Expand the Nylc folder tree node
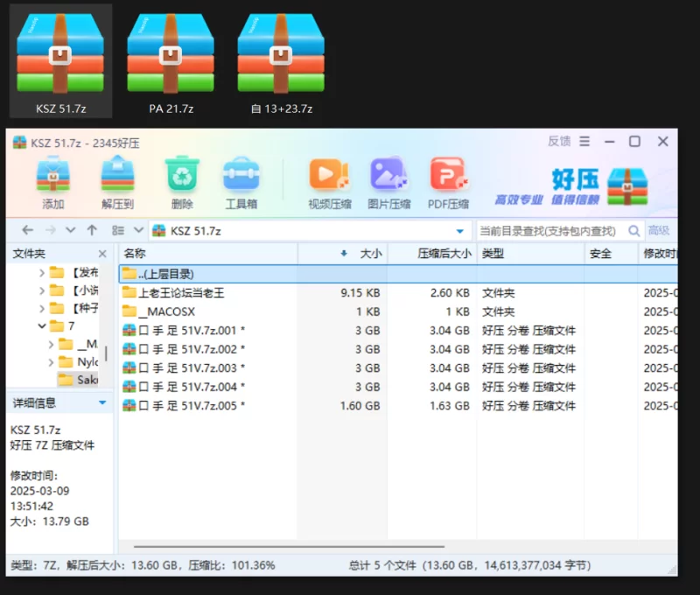The image size is (700, 595). [x=51, y=362]
